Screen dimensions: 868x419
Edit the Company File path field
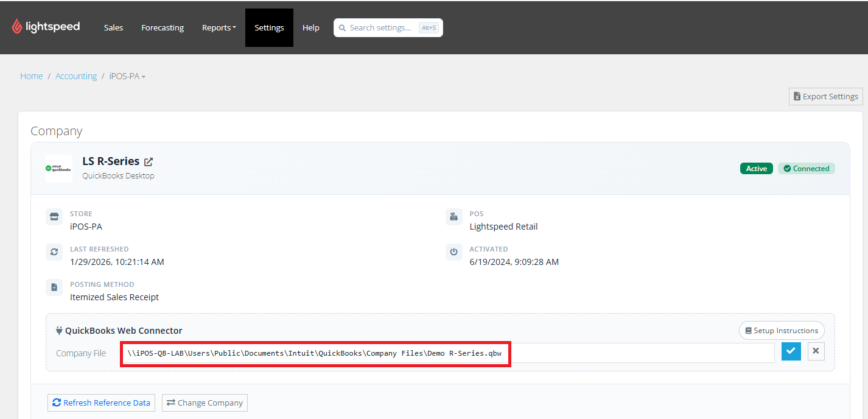(447, 353)
